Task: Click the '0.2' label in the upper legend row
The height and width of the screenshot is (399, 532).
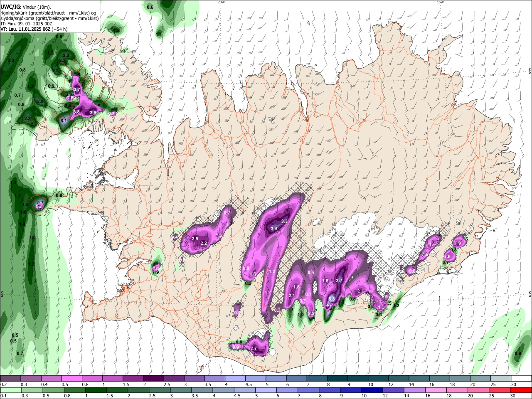Action: [x=3, y=385]
